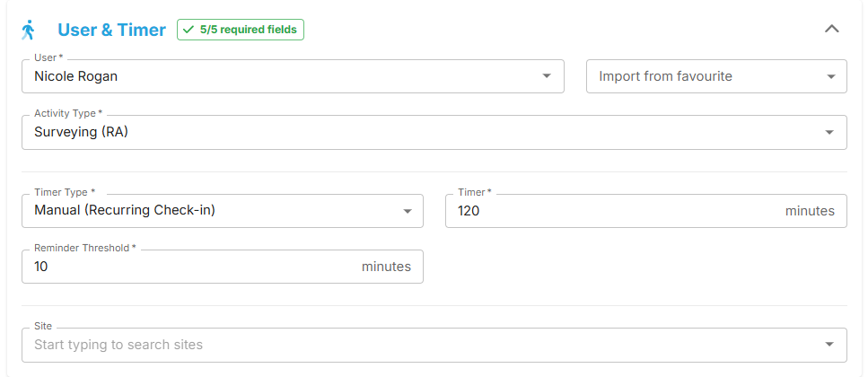Click minutes suffix in Reminder Threshold field
Viewport: 868px width, 377px height.
[386, 267]
